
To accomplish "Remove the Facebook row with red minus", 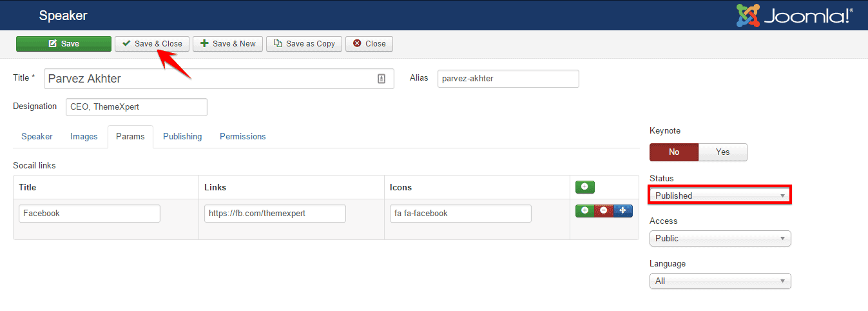I will click(604, 211).
